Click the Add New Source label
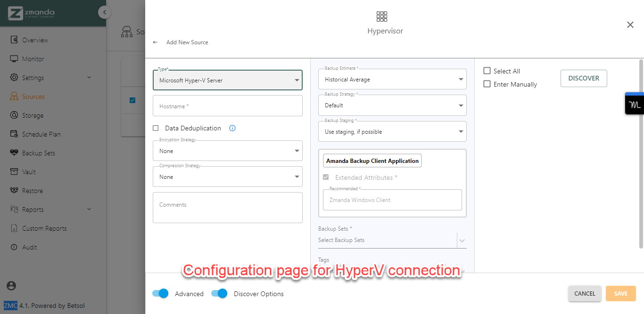Image resolution: width=644 pixels, height=314 pixels. (187, 42)
